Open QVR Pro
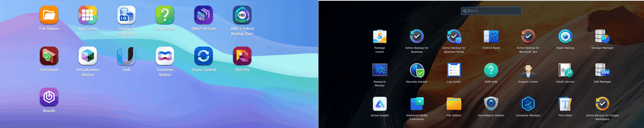The height and width of the screenshot is (128, 644). pos(242,56)
